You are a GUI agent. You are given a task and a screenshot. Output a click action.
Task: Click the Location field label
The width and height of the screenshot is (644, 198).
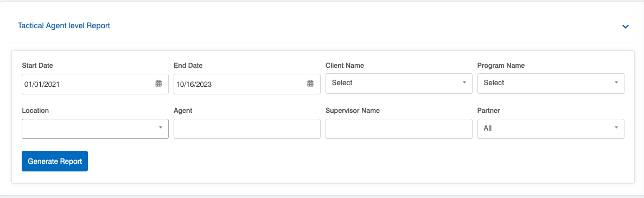tap(35, 111)
